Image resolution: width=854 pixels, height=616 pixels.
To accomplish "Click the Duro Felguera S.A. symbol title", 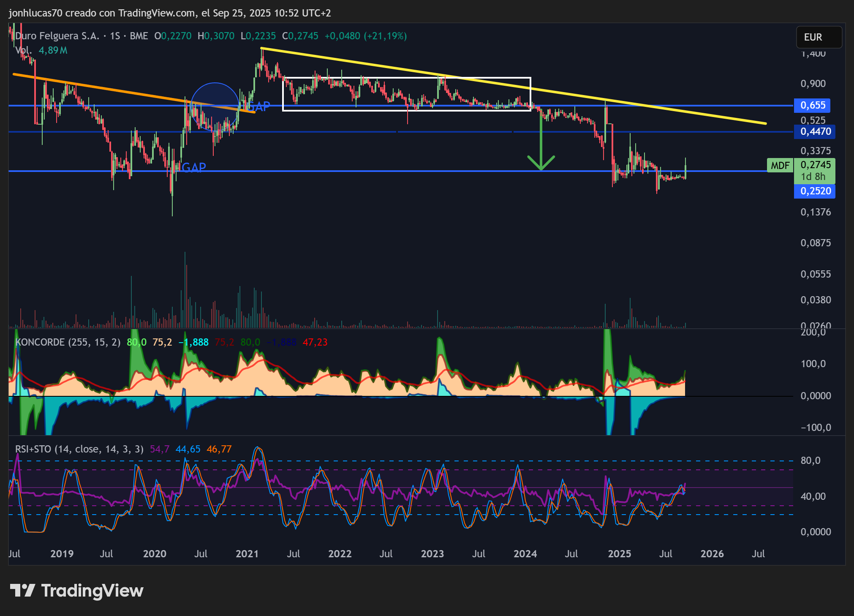I will (57, 36).
